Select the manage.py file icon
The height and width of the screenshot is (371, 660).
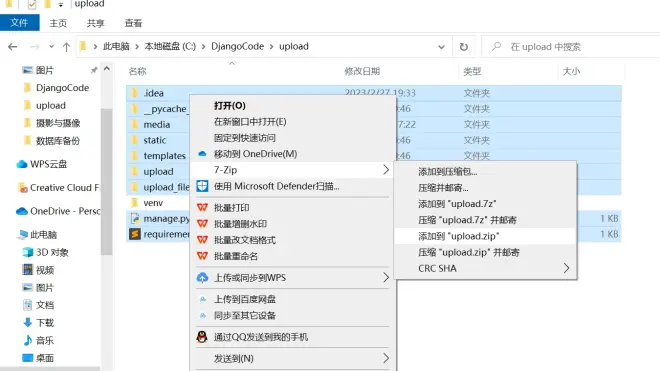point(135,218)
